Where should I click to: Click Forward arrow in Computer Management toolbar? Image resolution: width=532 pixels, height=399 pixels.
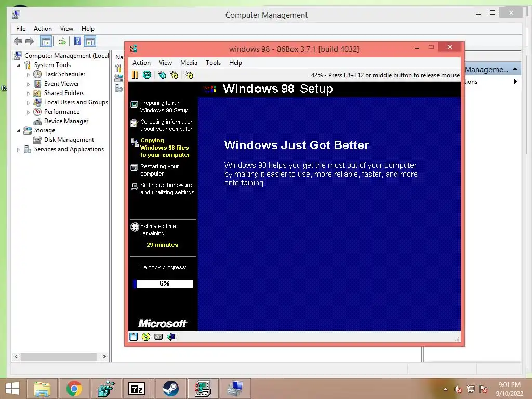pos(30,42)
